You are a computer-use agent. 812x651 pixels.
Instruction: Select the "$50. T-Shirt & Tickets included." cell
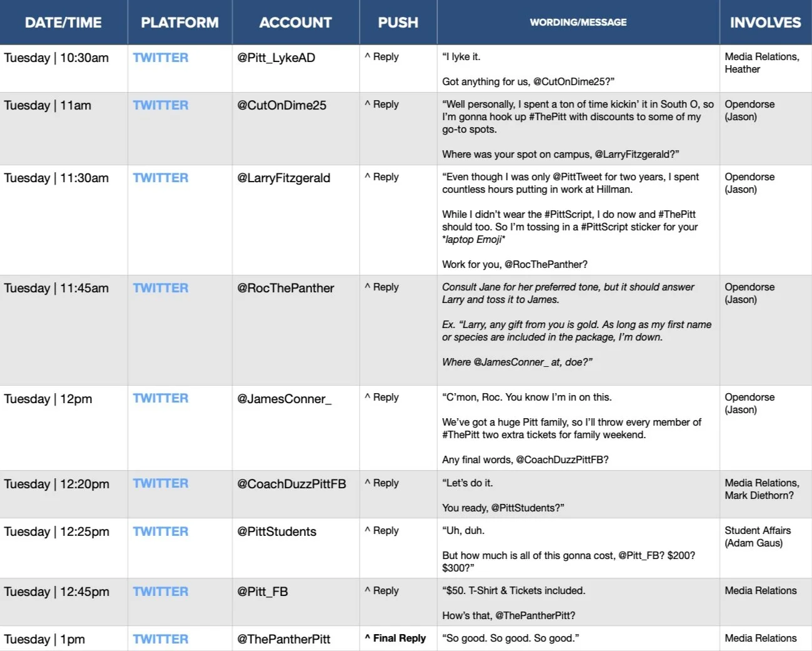click(x=578, y=602)
